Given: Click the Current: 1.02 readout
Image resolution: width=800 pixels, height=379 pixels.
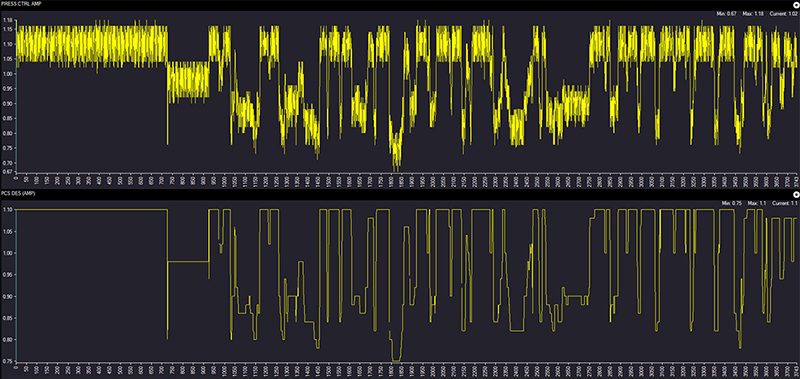Looking at the screenshot, I should click(x=783, y=14).
